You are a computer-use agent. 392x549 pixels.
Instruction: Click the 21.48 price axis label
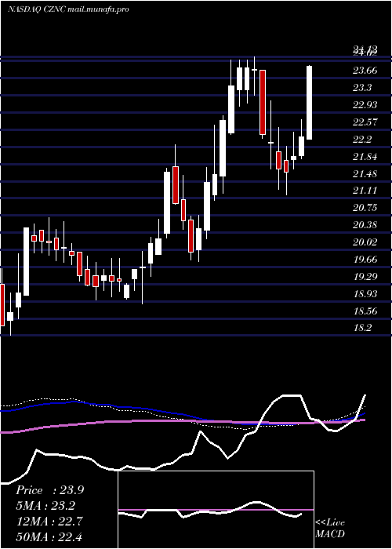coord(365,173)
